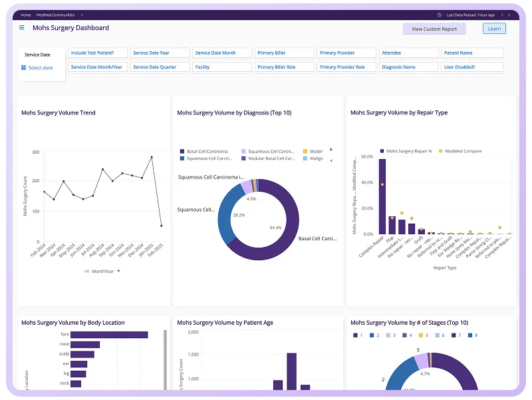Expand the ModMed Communities dropdown
This screenshot has height=400, width=532.
(x=82, y=15)
